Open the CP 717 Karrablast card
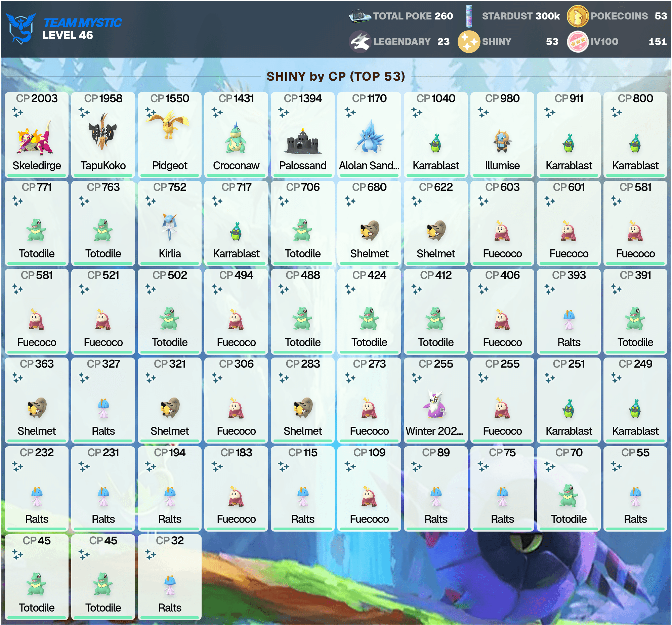This screenshot has height=625, width=672. 236,223
